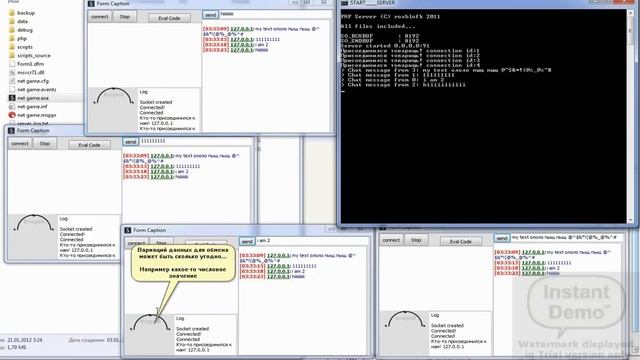The width and height of the screenshot is (640, 360).
Task: Click Stop in the window with 111111111 input
Action: [x=44, y=144]
